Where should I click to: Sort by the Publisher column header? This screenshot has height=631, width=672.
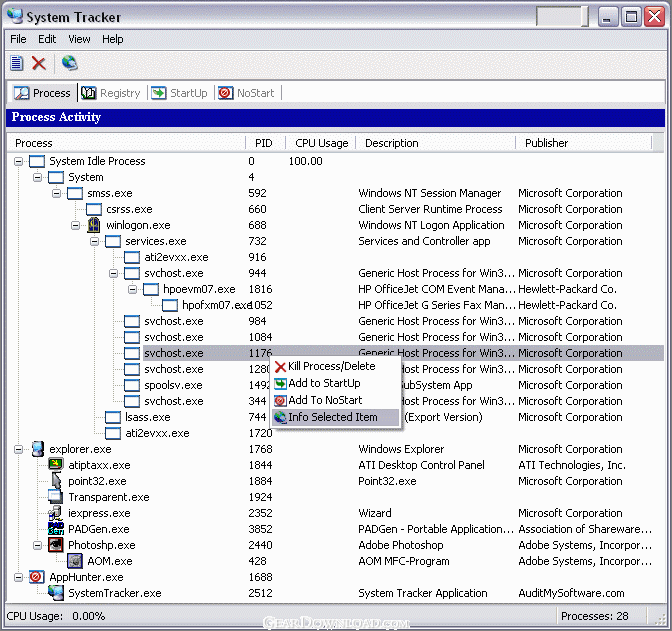click(x=583, y=143)
